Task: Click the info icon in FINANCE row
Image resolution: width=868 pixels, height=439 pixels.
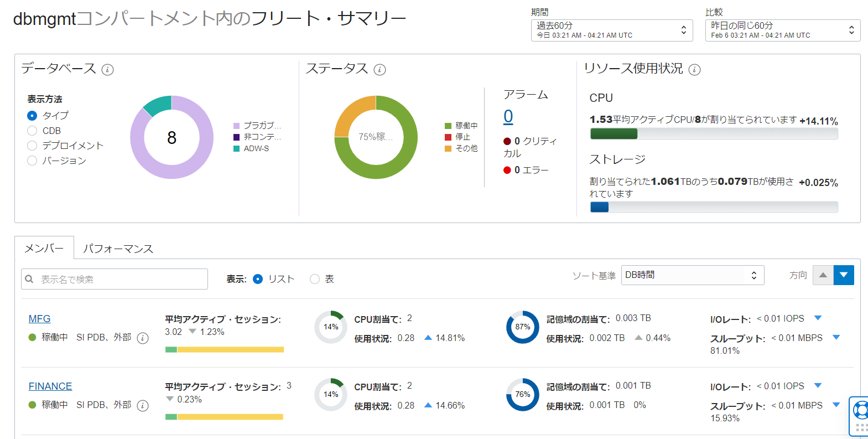Action: pos(143,406)
